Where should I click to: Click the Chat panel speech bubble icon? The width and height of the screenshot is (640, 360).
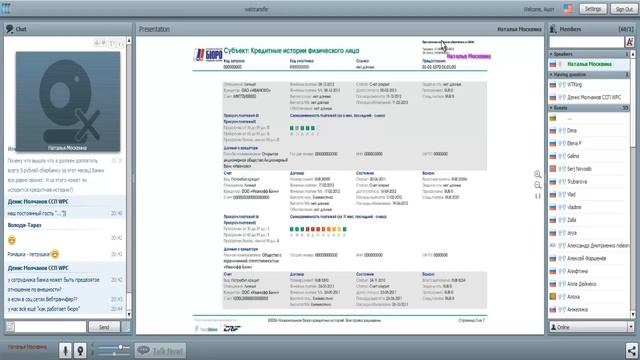pyautogui.click(x=9, y=29)
